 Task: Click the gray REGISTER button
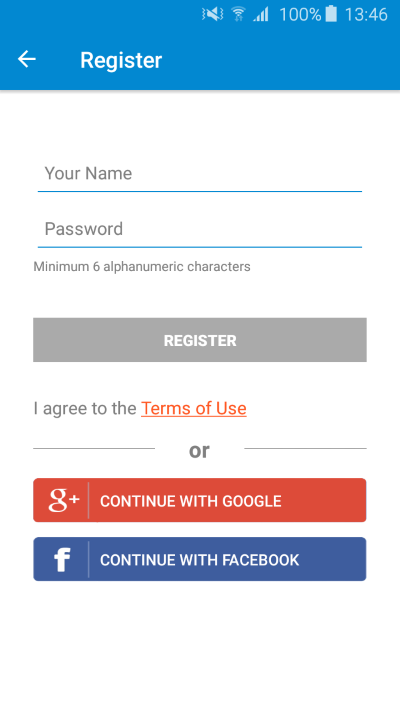200,340
